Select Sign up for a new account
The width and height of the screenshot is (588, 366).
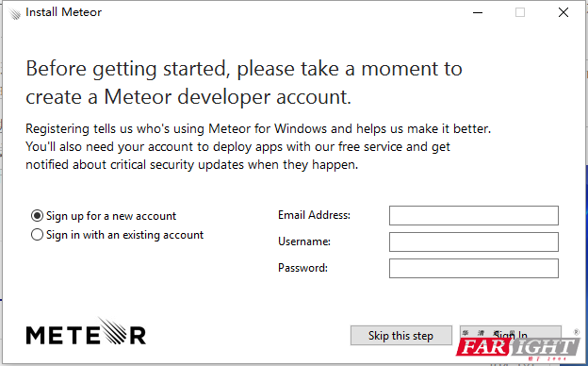[x=104, y=216]
